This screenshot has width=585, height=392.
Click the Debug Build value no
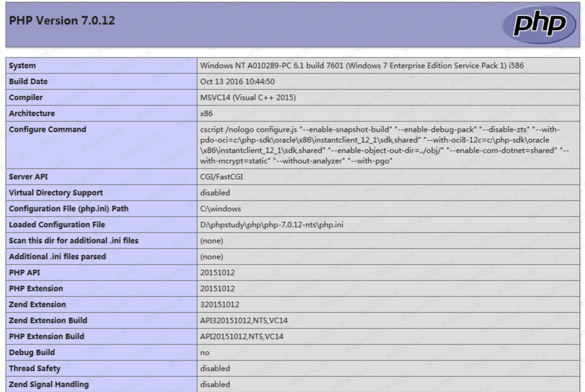(x=205, y=352)
